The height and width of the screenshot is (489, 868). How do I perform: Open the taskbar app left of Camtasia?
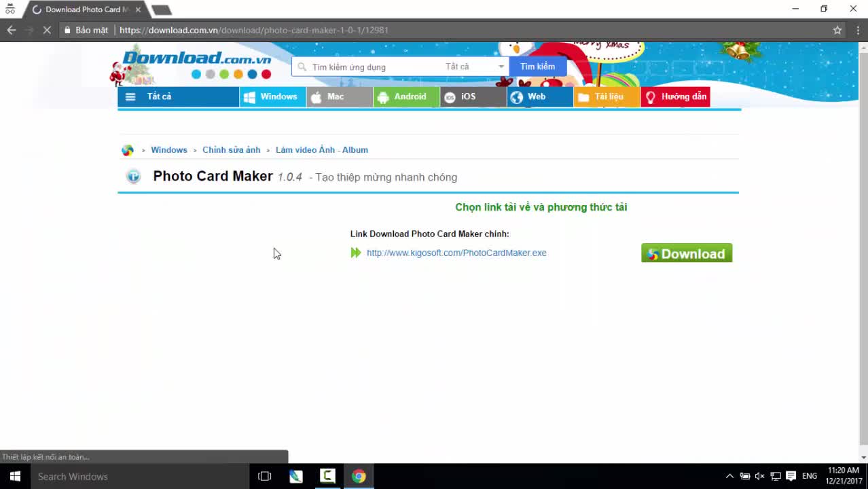pyautogui.click(x=296, y=476)
